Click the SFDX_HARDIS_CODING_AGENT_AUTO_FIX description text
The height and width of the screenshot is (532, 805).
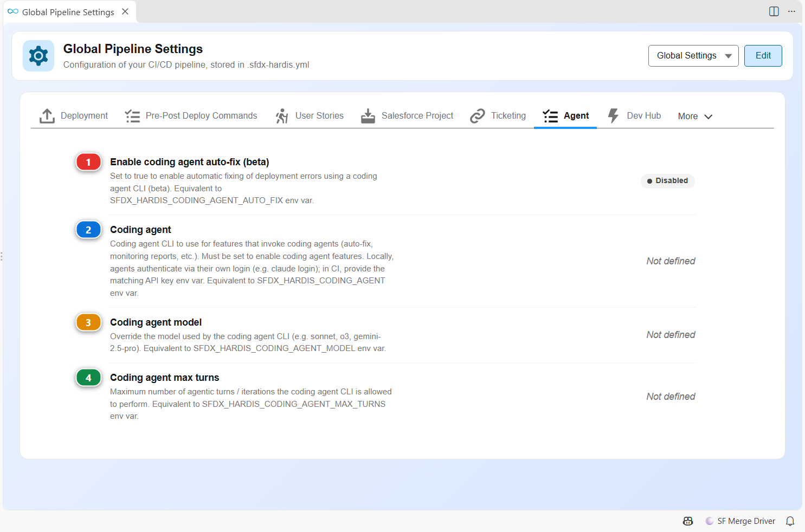click(243, 189)
